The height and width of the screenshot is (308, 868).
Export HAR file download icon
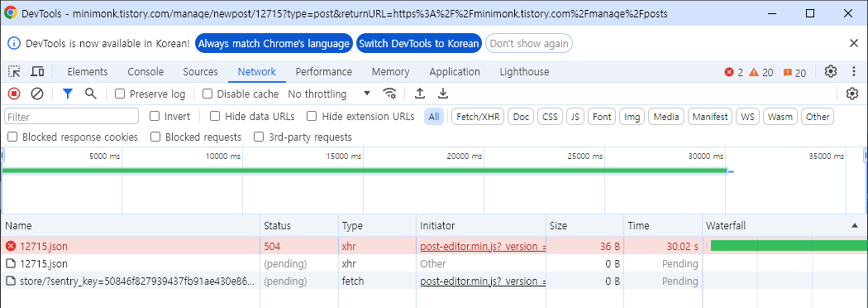coord(443,94)
